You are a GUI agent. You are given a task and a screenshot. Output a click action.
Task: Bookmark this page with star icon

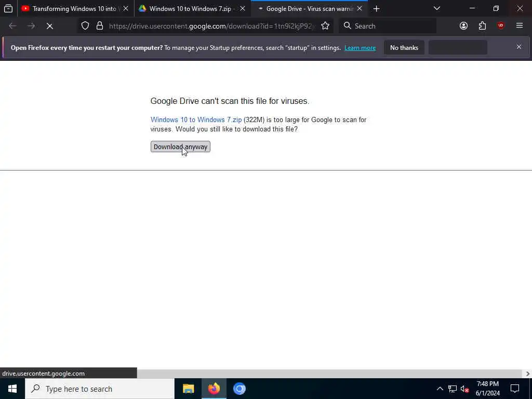[x=325, y=26]
